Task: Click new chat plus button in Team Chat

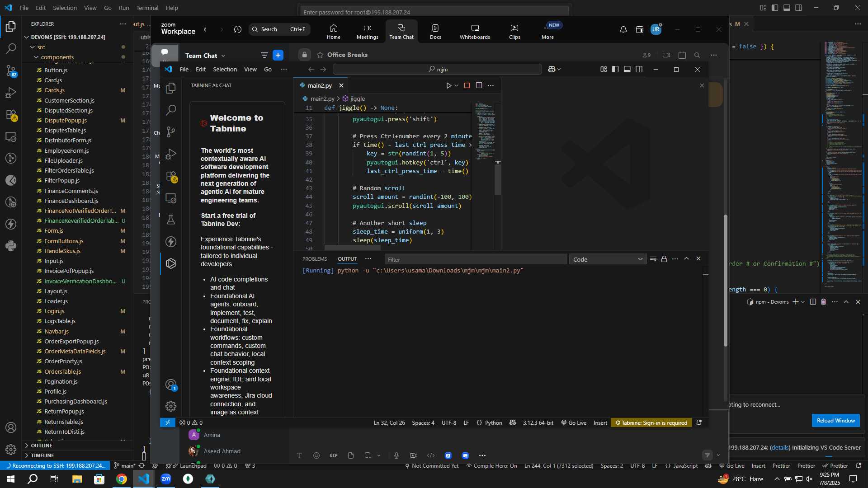Action: tap(278, 55)
